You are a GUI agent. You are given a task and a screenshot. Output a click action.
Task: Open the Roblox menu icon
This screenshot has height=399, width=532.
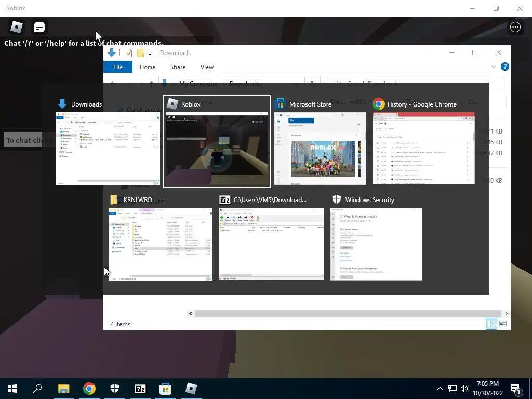point(16,27)
